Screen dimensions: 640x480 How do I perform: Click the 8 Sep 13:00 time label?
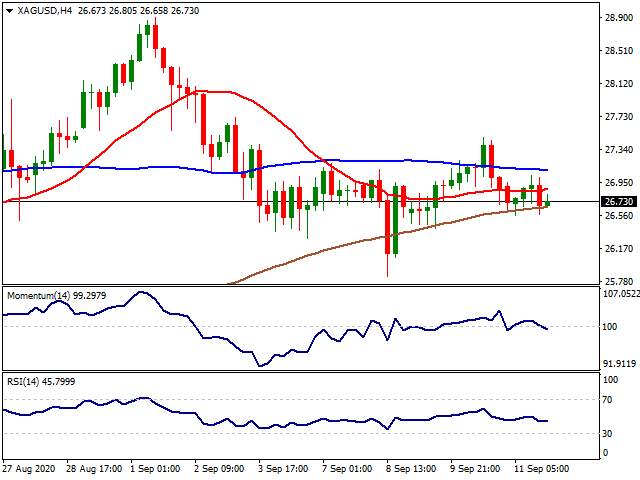411,468
